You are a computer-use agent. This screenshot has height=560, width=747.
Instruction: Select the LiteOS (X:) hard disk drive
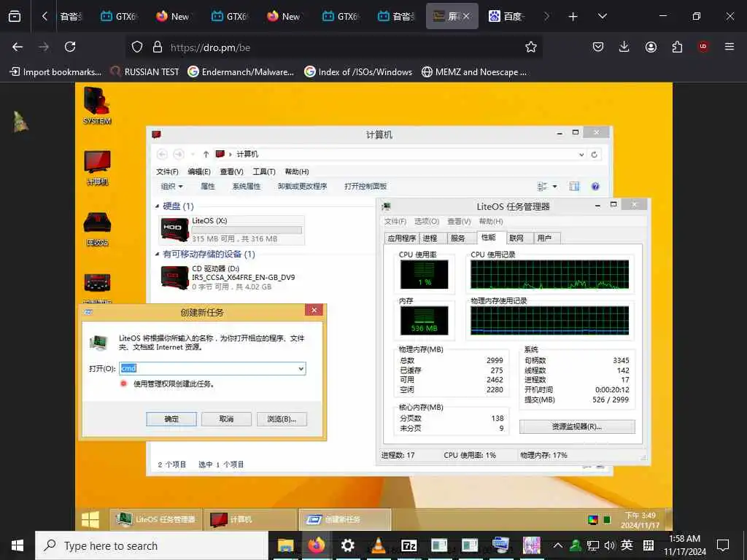(231, 230)
